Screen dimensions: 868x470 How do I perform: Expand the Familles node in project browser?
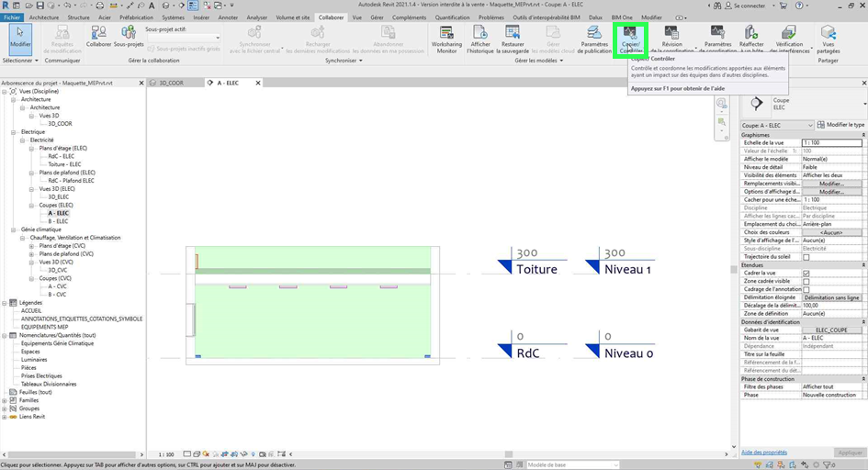click(x=5, y=400)
